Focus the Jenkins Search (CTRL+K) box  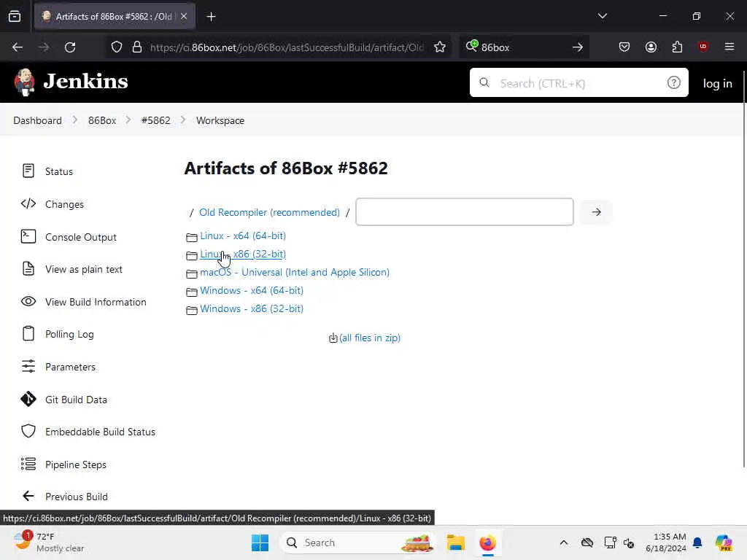[578, 83]
